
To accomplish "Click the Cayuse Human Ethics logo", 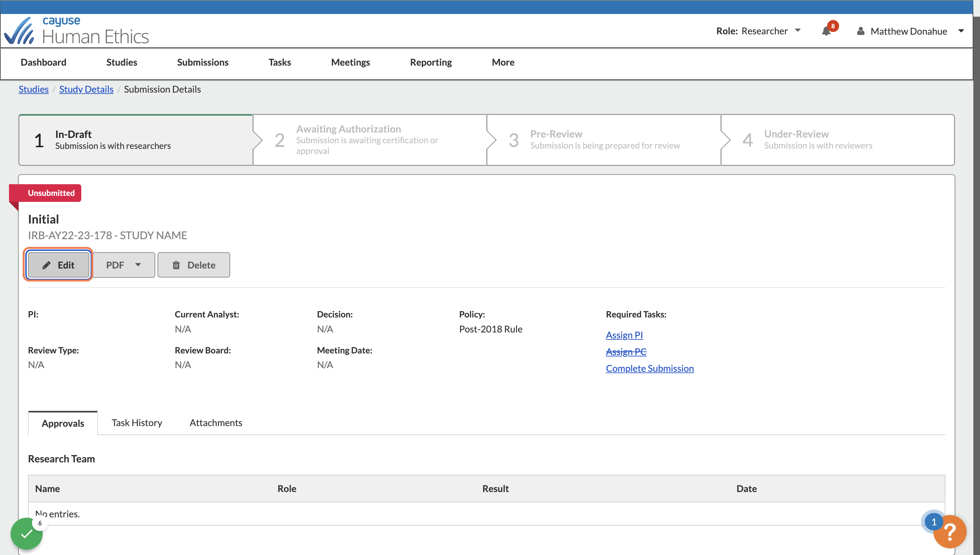I will click(x=76, y=31).
